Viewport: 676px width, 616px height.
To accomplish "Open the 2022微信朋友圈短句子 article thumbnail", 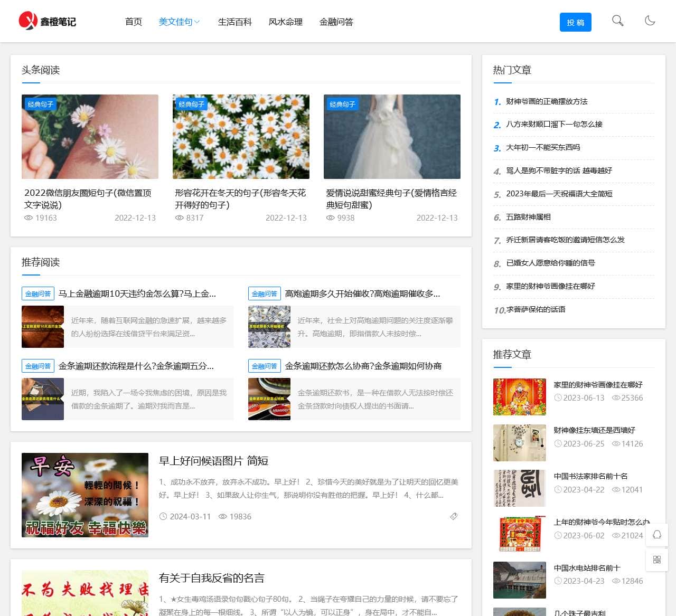I will pos(90,137).
